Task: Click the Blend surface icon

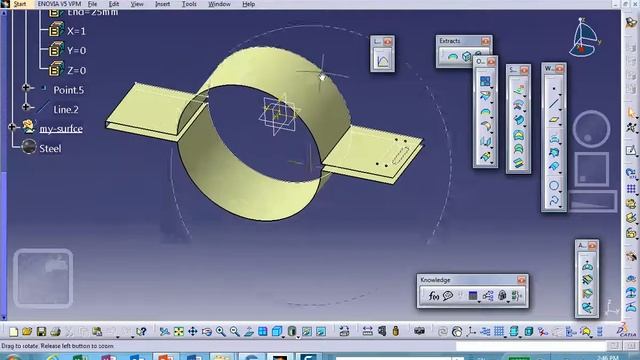Action: [x=518, y=162]
